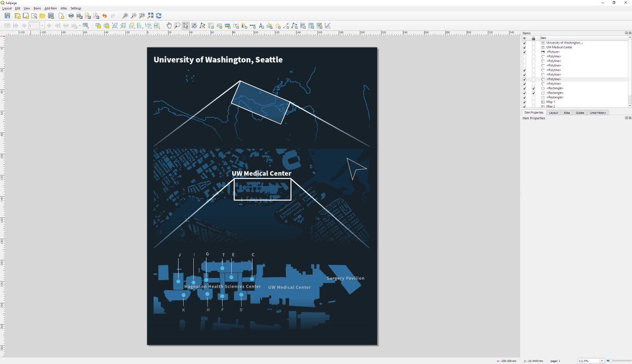Switch to the Guides tab
632x364 pixels.
pyautogui.click(x=580, y=113)
